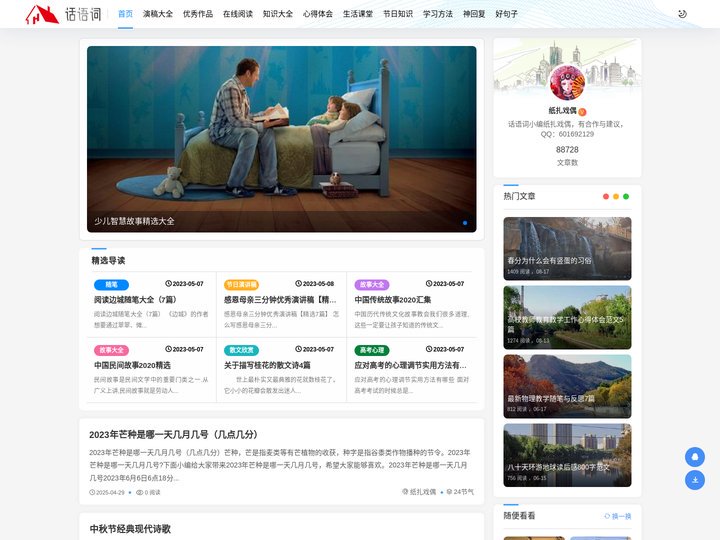The image size is (720, 540).
Task: Click the 热门文章 section heading
Action: pos(519,197)
